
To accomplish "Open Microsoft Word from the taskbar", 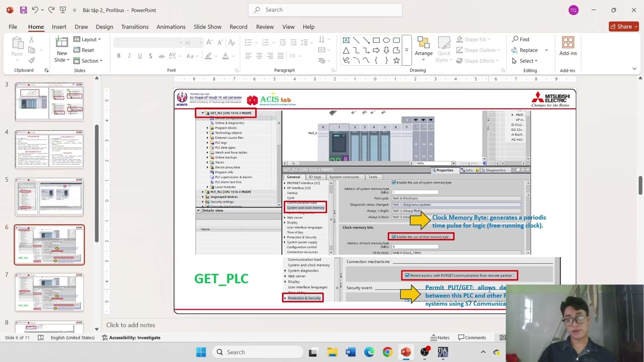I will (350, 352).
